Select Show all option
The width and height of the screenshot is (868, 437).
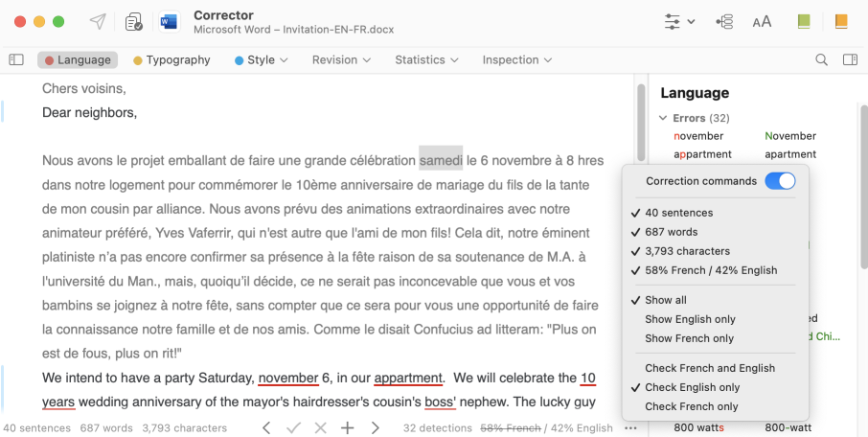pyautogui.click(x=715, y=300)
